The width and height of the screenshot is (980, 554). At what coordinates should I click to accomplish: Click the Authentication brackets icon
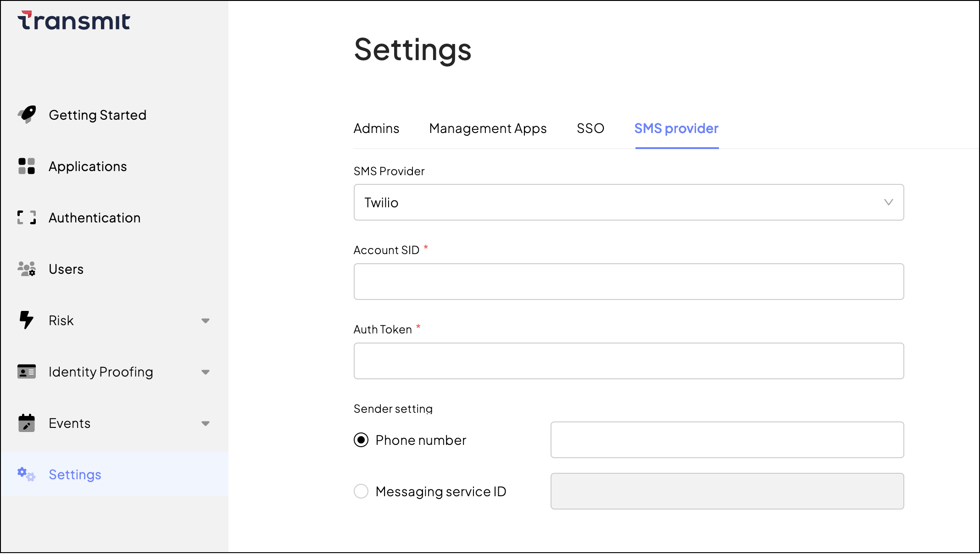coord(27,217)
